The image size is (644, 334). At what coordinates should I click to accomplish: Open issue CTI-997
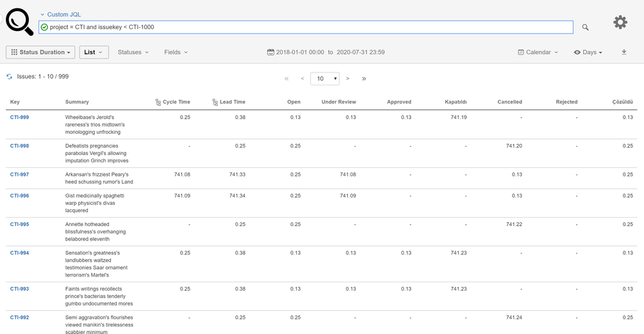pyautogui.click(x=19, y=174)
